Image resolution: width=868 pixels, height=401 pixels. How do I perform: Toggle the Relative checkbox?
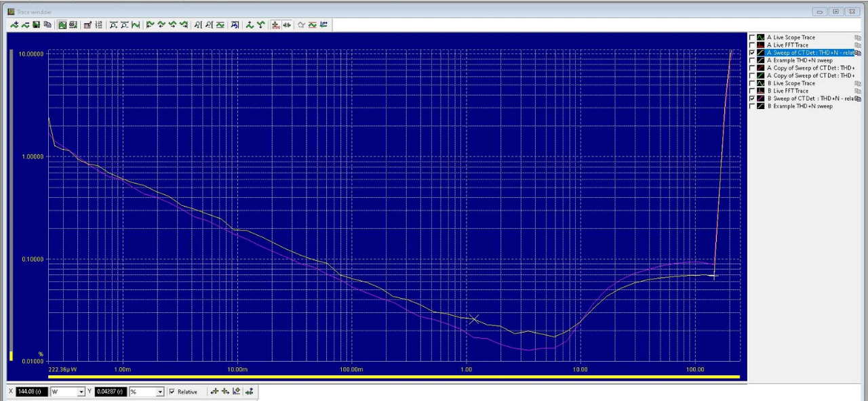coord(172,392)
